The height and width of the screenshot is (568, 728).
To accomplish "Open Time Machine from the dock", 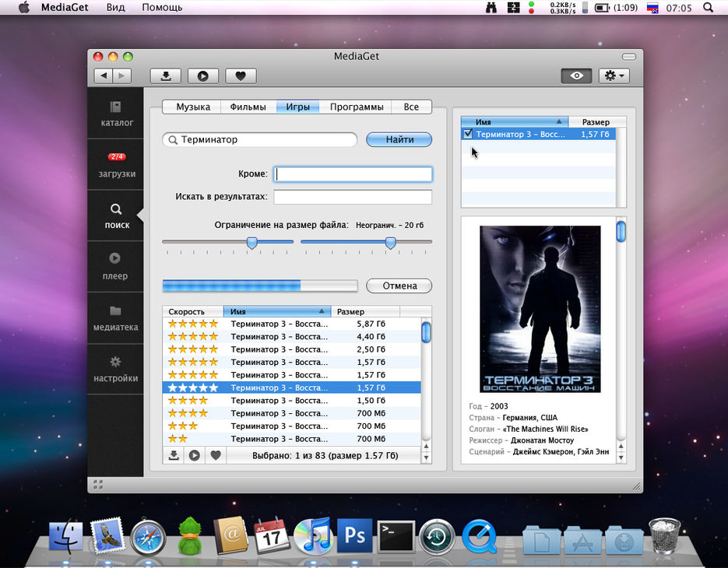I will (x=437, y=537).
